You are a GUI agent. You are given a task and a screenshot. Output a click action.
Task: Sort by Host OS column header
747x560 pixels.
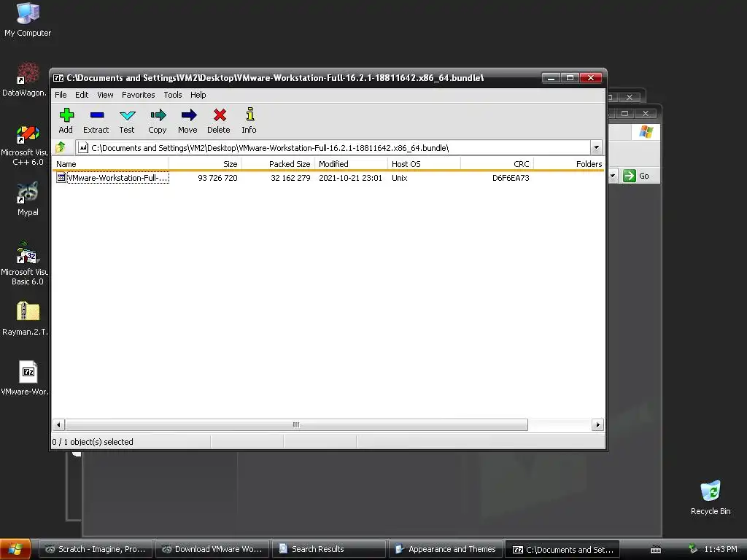tap(425, 164)
